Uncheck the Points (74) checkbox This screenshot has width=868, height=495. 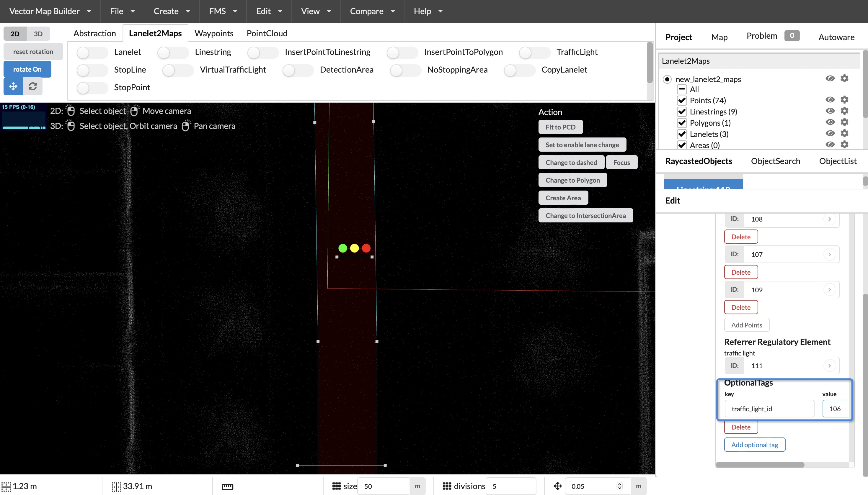click(x=682, y=100)
